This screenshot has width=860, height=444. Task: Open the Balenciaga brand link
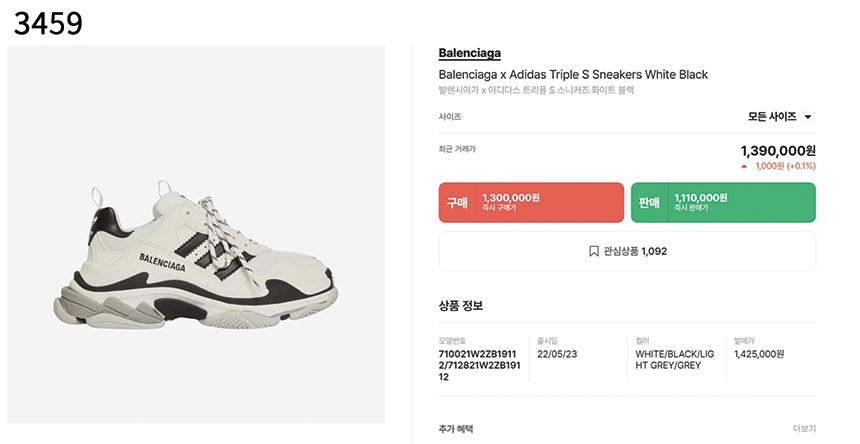click(x=469, y=53)
